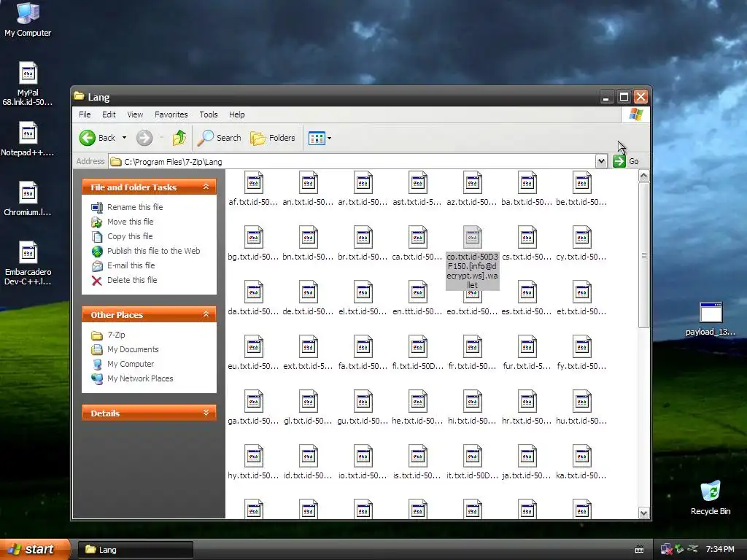This screenshot has width=747, height=560.
Task: Open the Favorites menu
Action: point(171,114)
